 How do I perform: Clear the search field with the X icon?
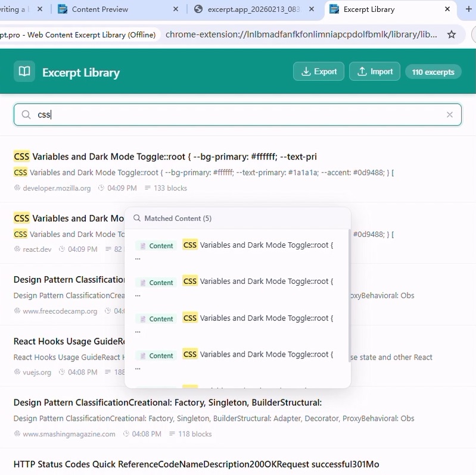(450, 115)
